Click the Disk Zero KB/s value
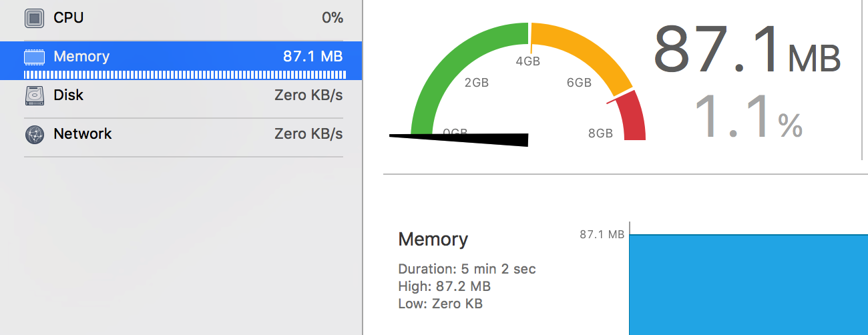The width and height of the screenshot is (868, 335). click(x=308, y=95)
